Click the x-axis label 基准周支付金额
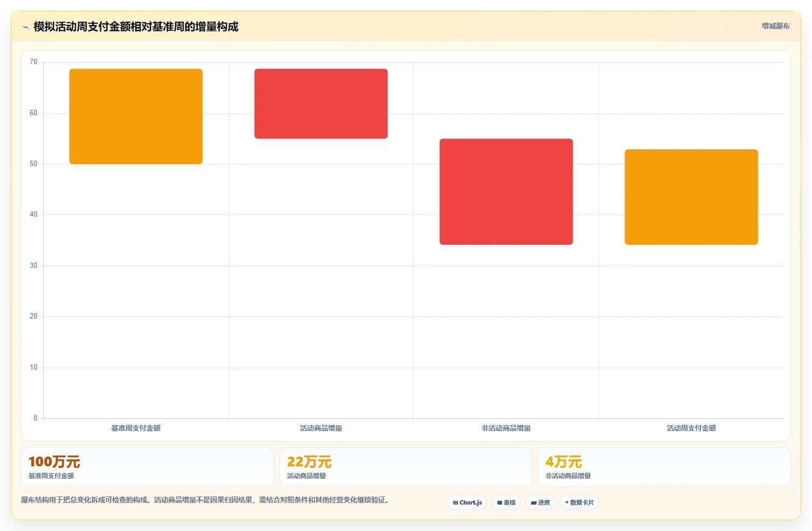The width and height of the screenshot is (812, 531). pyautogui.click(x=136, y=428)
